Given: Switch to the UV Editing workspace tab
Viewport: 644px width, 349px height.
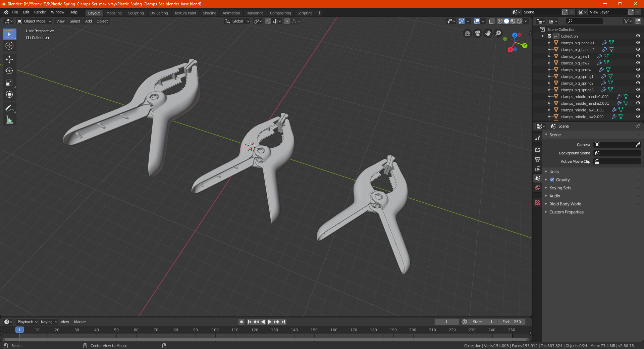Looking at the screenshot, I should [159, 13].
